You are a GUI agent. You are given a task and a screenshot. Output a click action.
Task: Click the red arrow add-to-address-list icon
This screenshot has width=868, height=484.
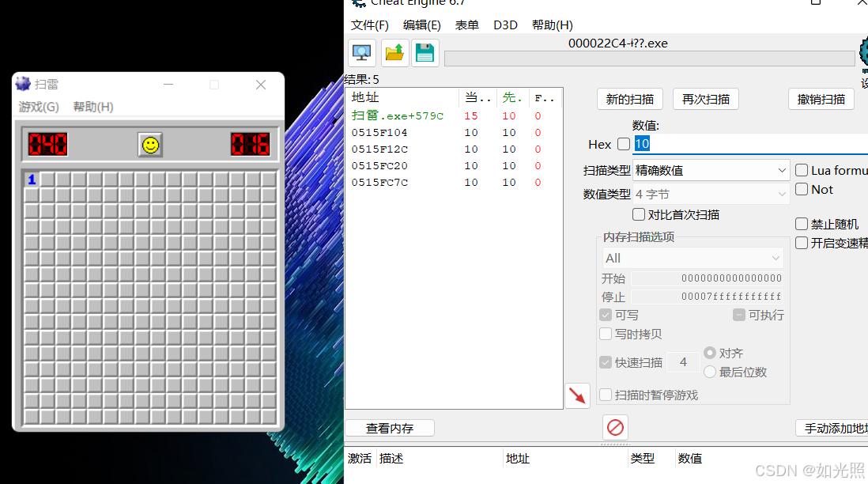pos(577,395)
